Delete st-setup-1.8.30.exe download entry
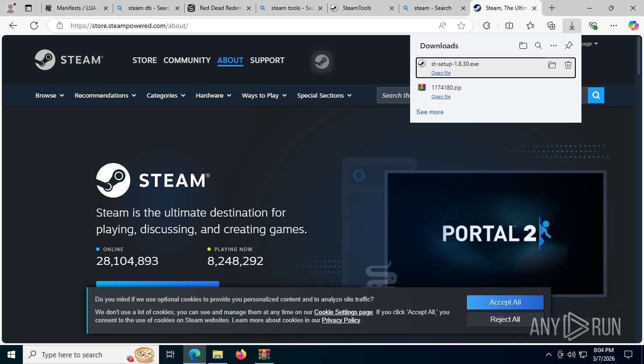The width and height of the screenshot is (644, 364). point(568,65)
